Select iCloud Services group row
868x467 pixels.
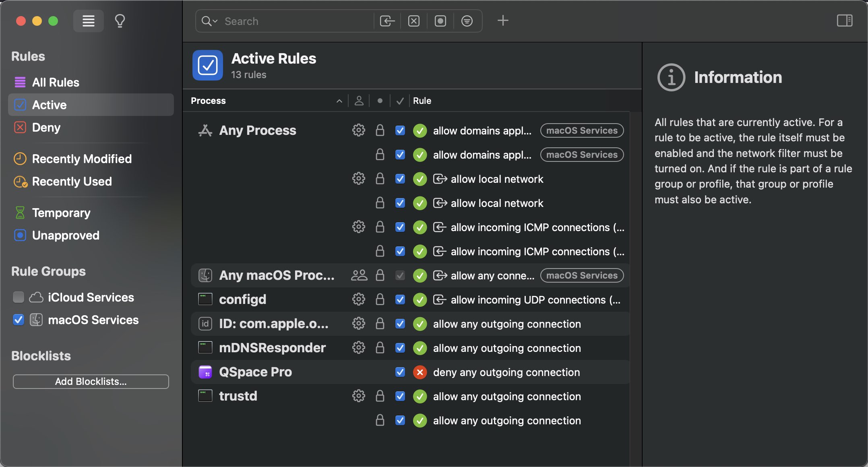[x=91, y=297]
